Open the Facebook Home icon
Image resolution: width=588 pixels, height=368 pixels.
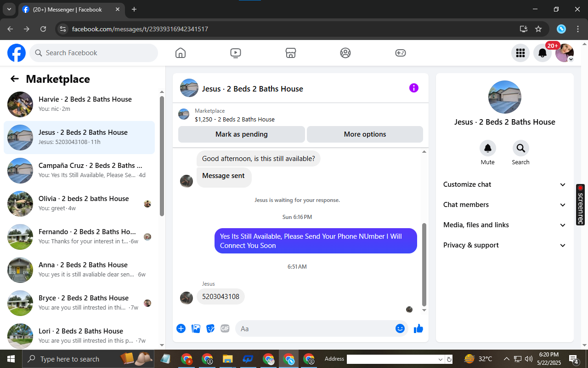[181, 53]
